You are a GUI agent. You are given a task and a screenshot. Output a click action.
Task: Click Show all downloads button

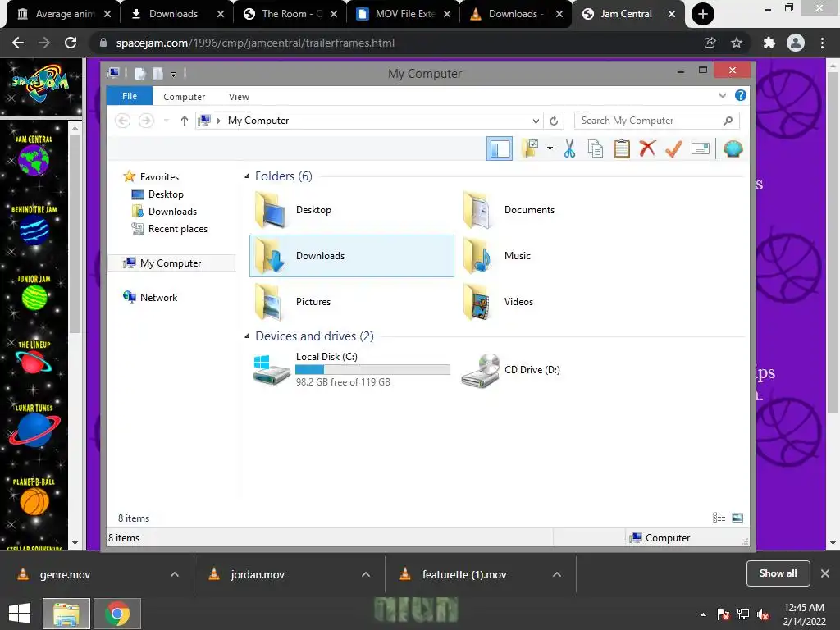click(778, 573)
